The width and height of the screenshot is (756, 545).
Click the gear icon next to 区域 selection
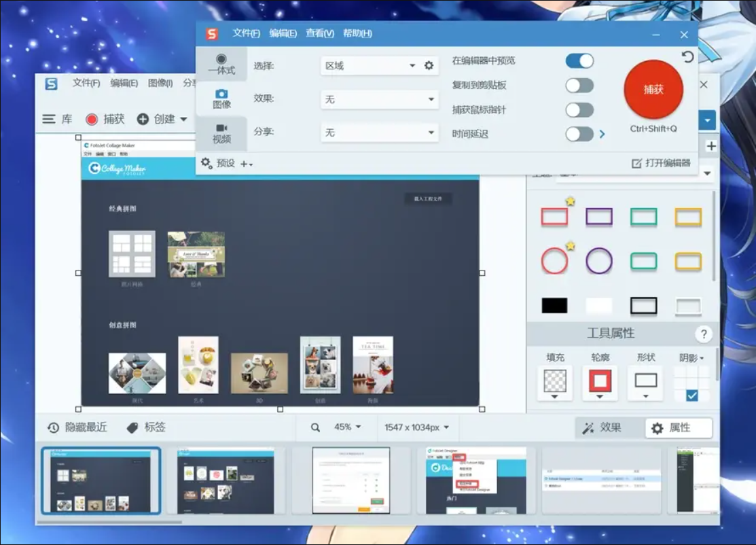(x=429, y=66)
